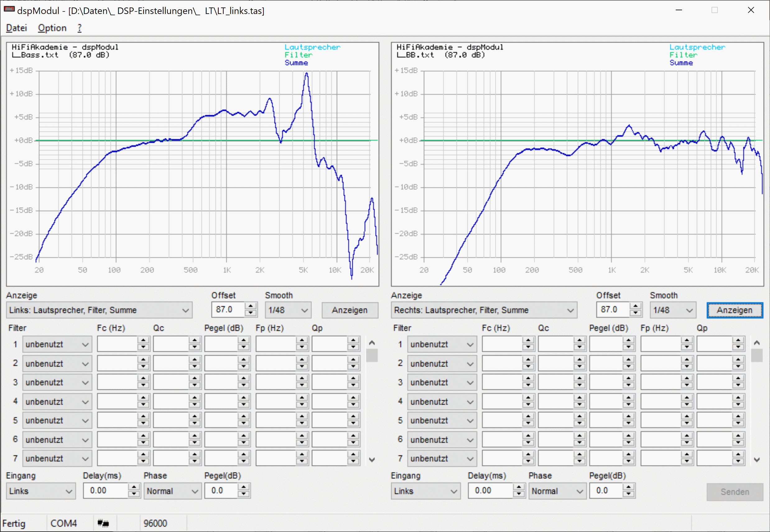Click the left Anzeigen button
Screen dimensions: 770x532
tap(349, 310)
